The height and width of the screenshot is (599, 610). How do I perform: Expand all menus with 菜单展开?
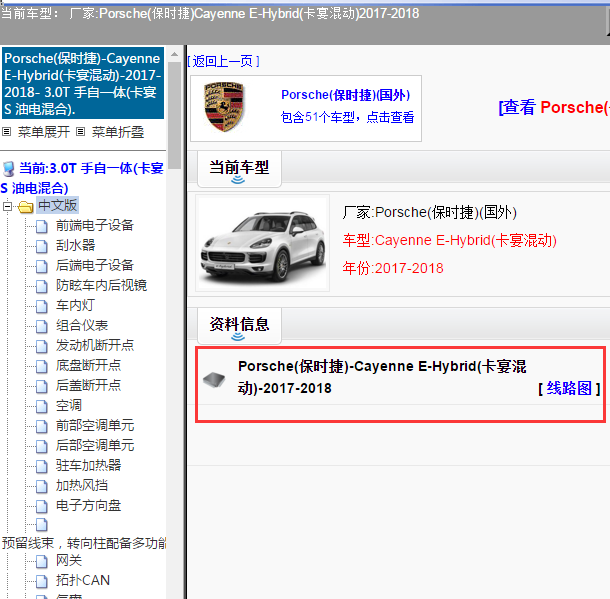pyautogui.click(x=44, y=132)
